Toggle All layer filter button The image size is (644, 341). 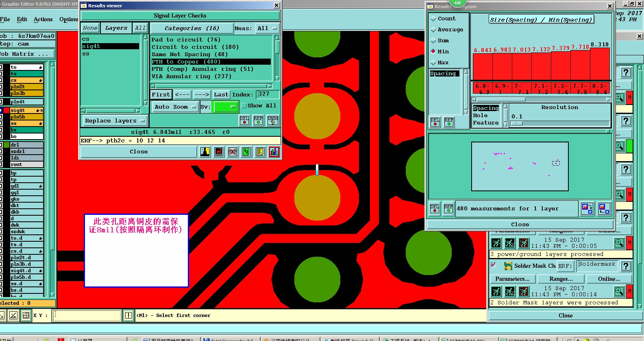click(x=140, y=28)
